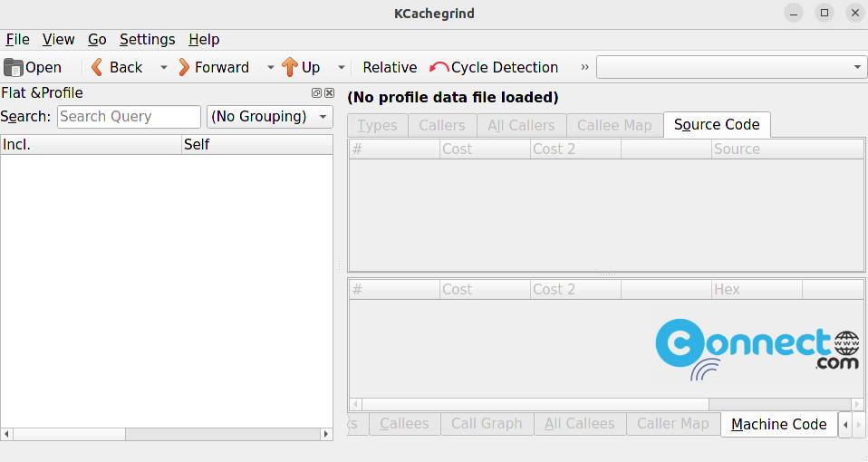
Task: Sort by the Self column header
Action: [256, 144]
